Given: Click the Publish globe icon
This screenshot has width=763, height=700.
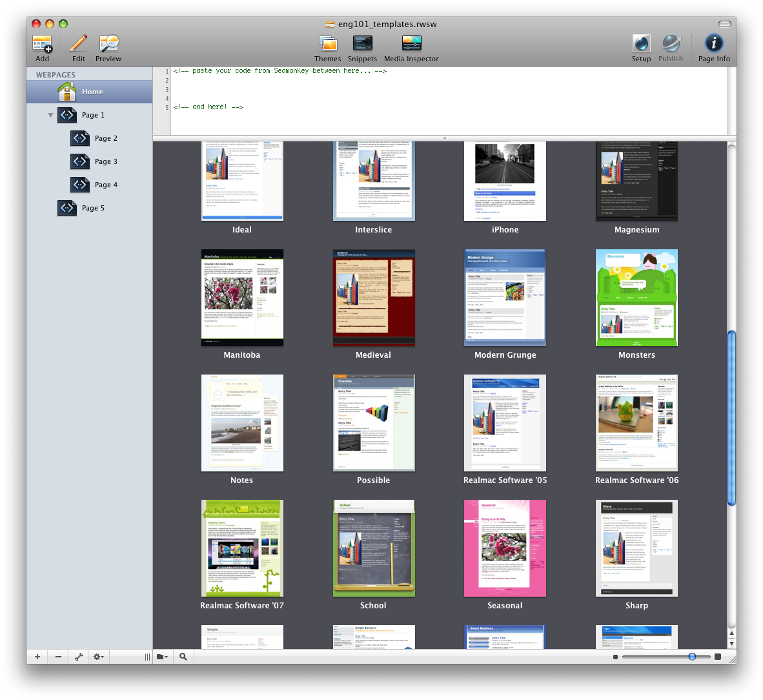Looking at the screenshot, I should [x=671, y=44].
